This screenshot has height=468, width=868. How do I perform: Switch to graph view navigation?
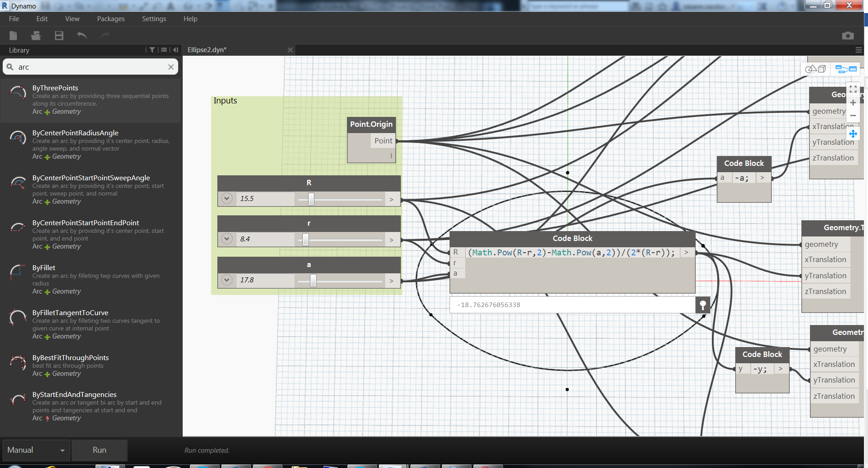click(846, 69)
